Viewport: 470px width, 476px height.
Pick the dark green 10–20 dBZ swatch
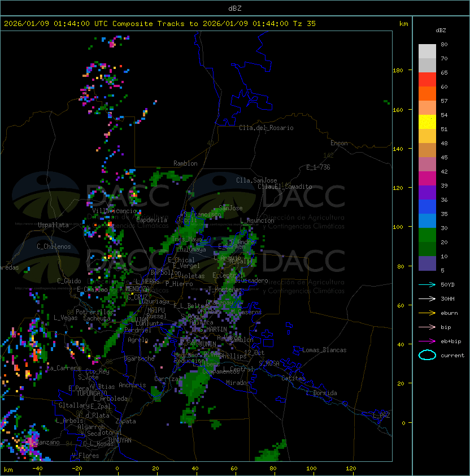[427, 249]
